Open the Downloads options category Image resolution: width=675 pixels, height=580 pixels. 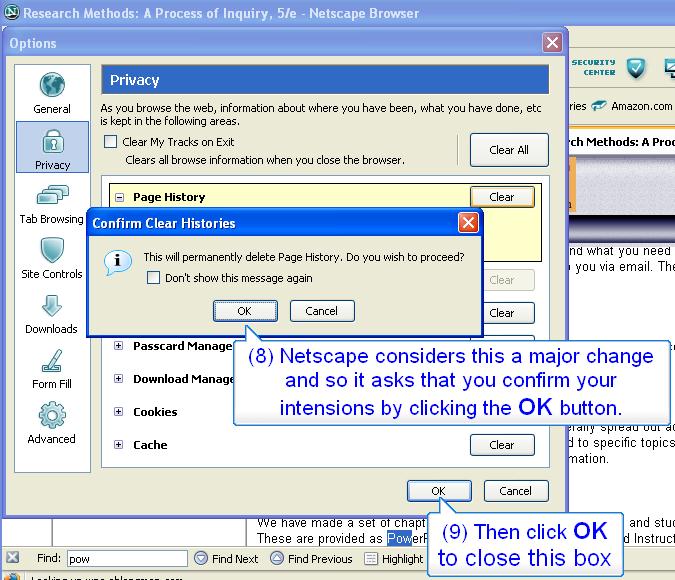[52, 315]
